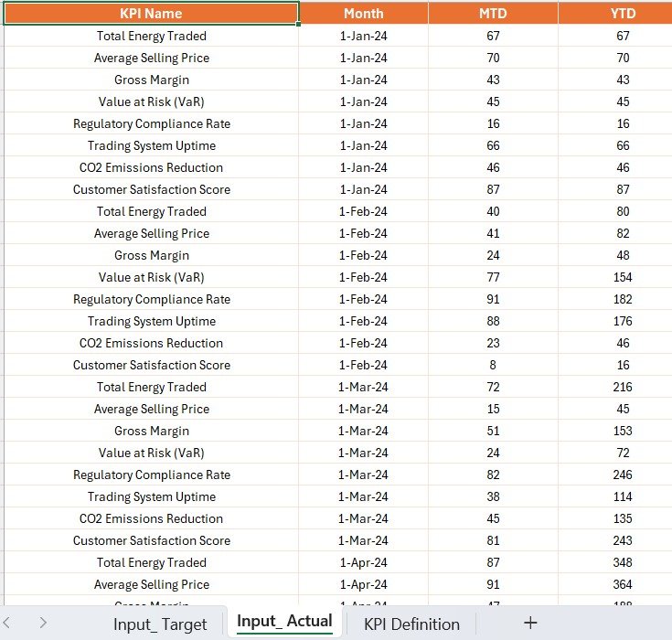Viewport: 672px width, 640px height.
Task: Click the YTD column header cell
Action: pyautogui.click(x=623, y=14)
